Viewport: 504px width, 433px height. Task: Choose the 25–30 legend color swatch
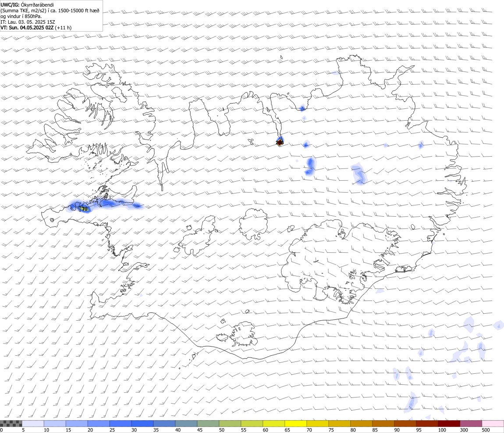(x=120, y=423)
